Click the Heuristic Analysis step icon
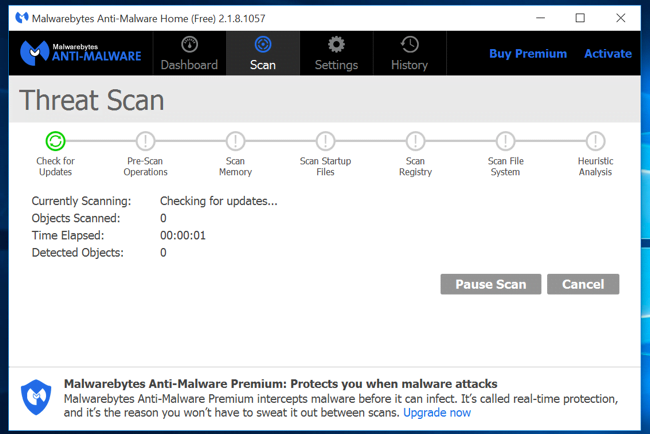The width and height of the screenshot is (650, 434). click(x=595, y=141)
